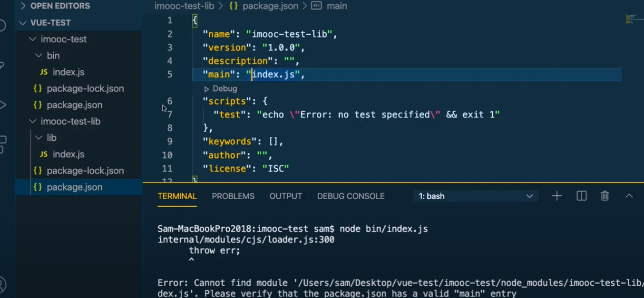The width and height of the screenshot is (644, 298).
Task: Click the JS file icon of lib index.js
Action: [44, 154]
